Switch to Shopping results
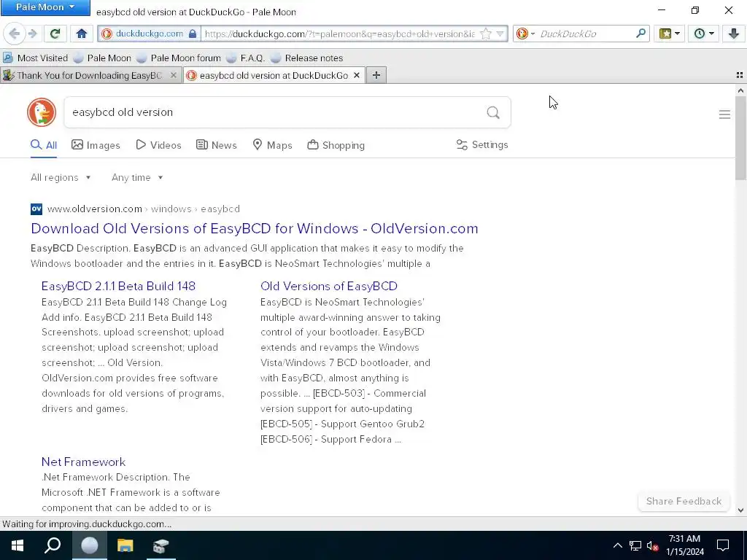The height and width of the screenshot is (560, 747). (336, 145)
